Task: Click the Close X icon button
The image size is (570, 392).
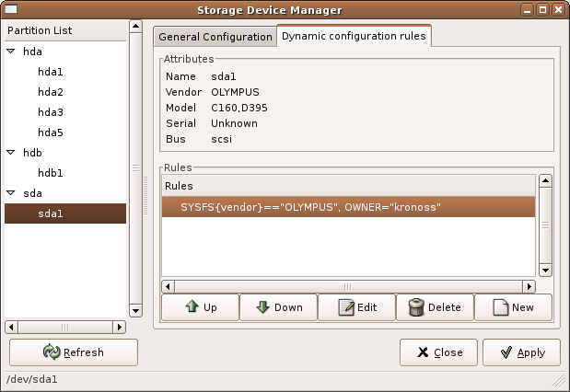Action: pos(438,352)
